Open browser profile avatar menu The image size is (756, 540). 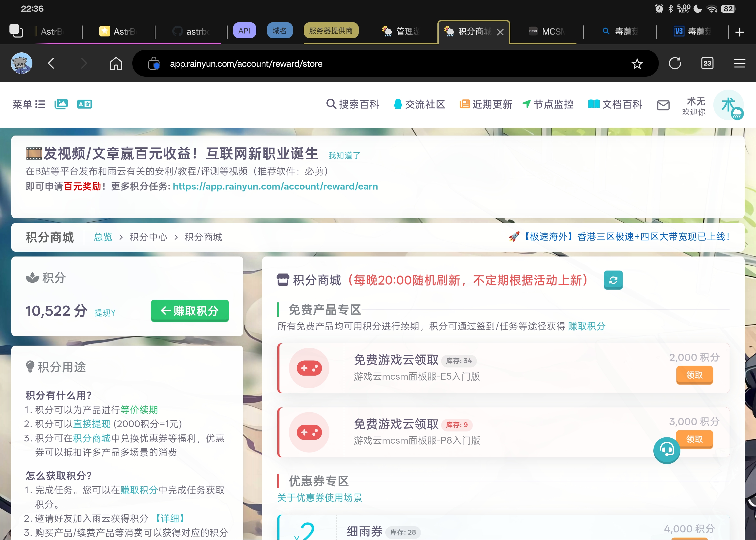pos(22,63)
